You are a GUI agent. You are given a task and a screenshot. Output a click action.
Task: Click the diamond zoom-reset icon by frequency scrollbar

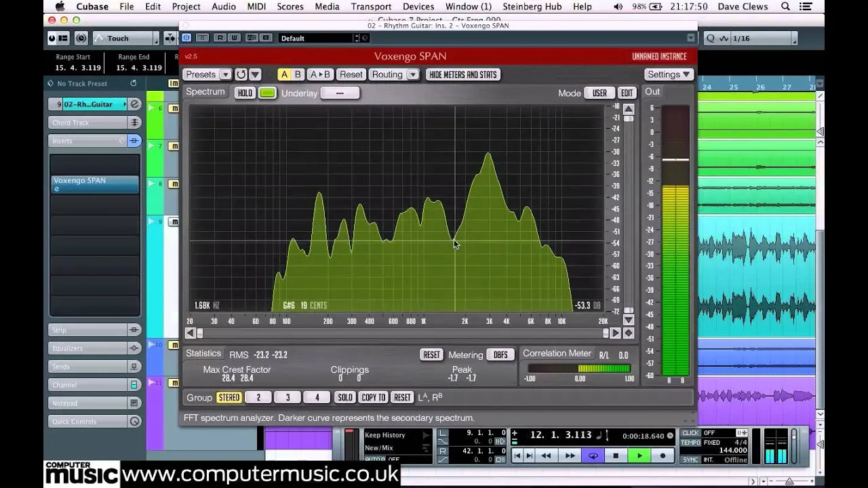(629, 333)
